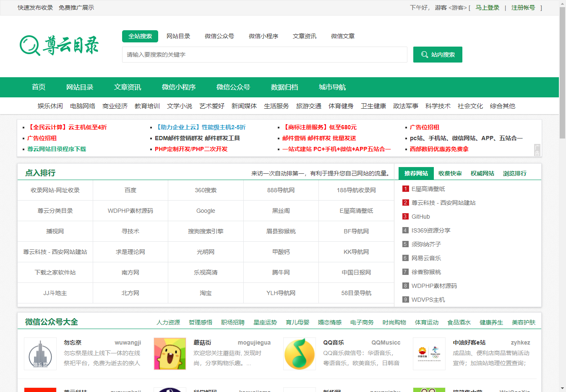Open Google in the 点入排行 grid
566x392 pixels.
206,211
